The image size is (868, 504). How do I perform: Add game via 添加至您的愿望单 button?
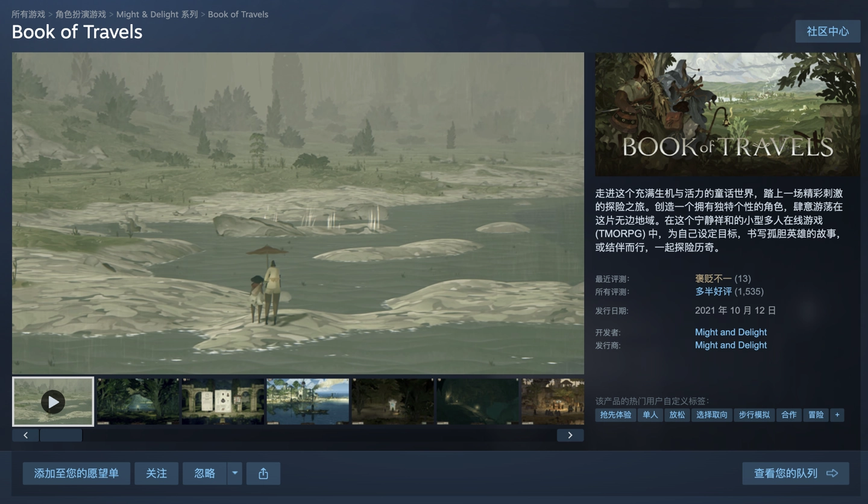point(77,473)
